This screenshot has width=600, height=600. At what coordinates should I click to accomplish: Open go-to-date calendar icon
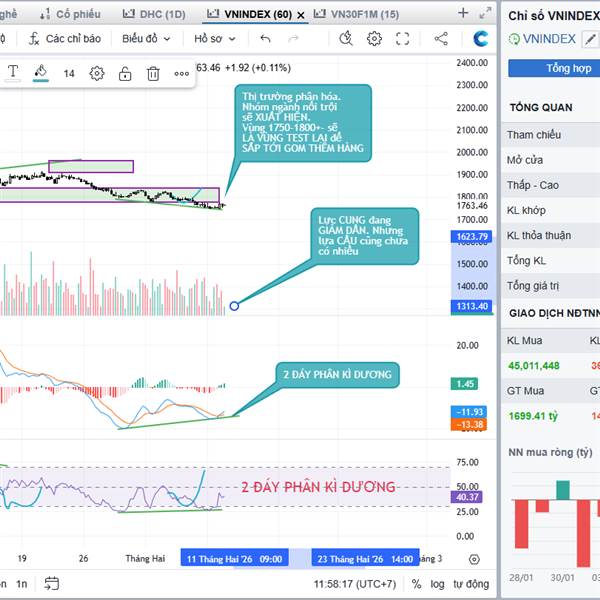click(51, 584)
